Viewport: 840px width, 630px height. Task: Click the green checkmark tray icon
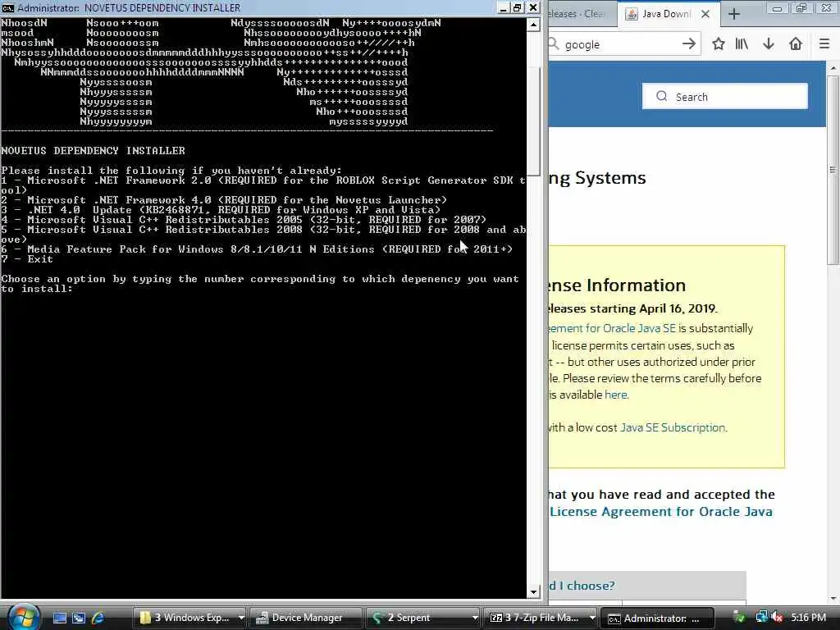pos(739,618)
